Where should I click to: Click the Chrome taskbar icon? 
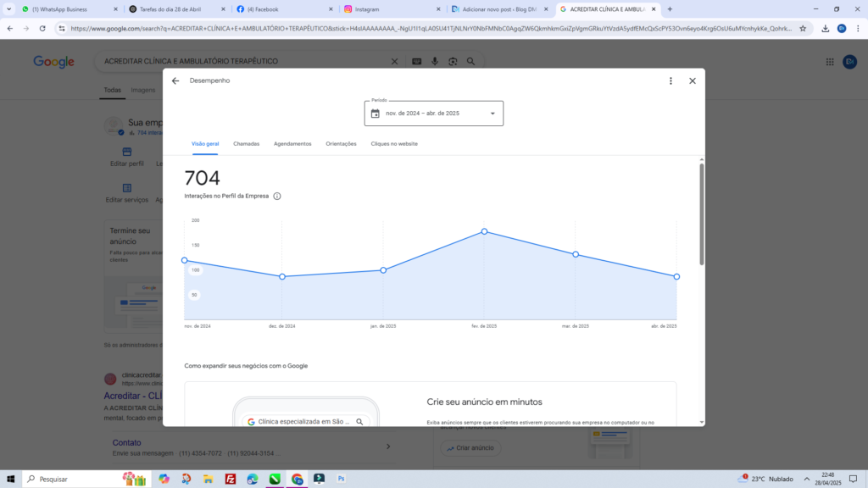point(297,480)
